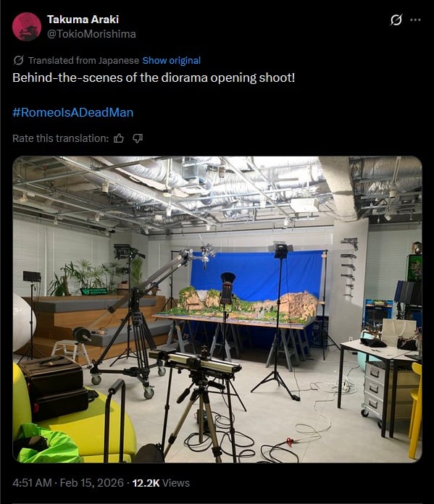Click the Grok icon beside the more menu
This screenshot has height=504, width=434.
click(x=396, y=20)
